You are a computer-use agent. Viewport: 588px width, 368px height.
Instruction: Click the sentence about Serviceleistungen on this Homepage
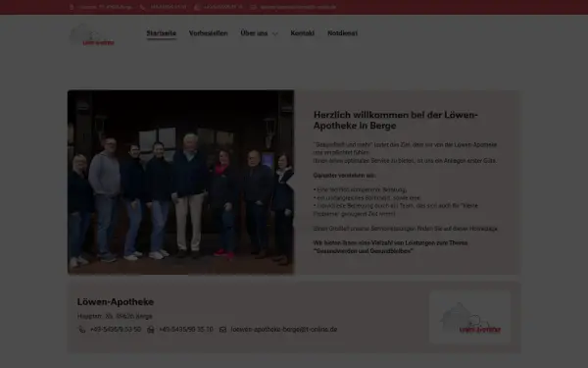406,229
